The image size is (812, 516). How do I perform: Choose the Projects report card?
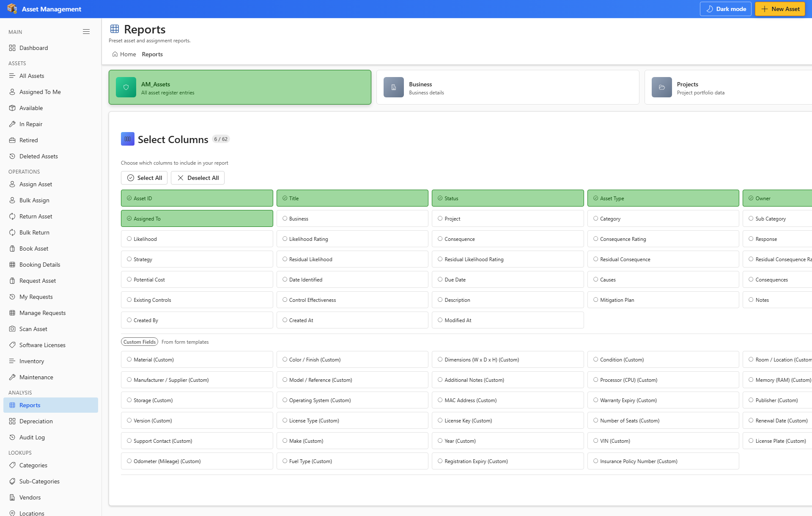(728, 87)
